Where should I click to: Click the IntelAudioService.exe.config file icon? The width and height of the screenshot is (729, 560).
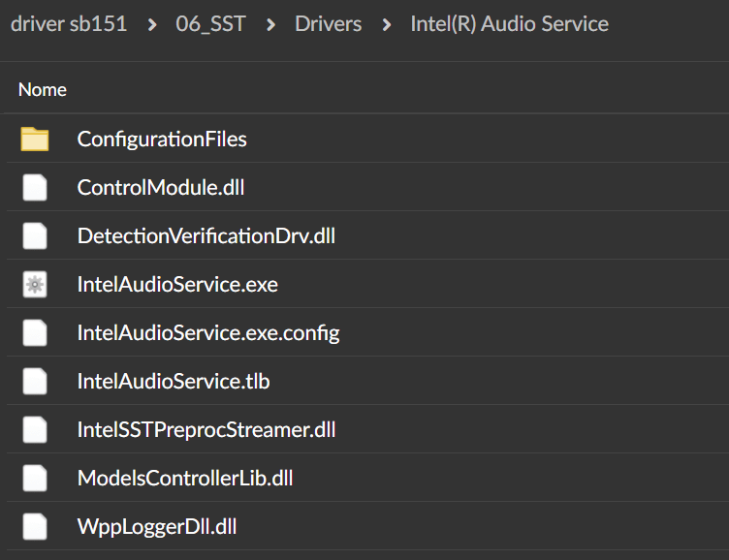[35, 333]
